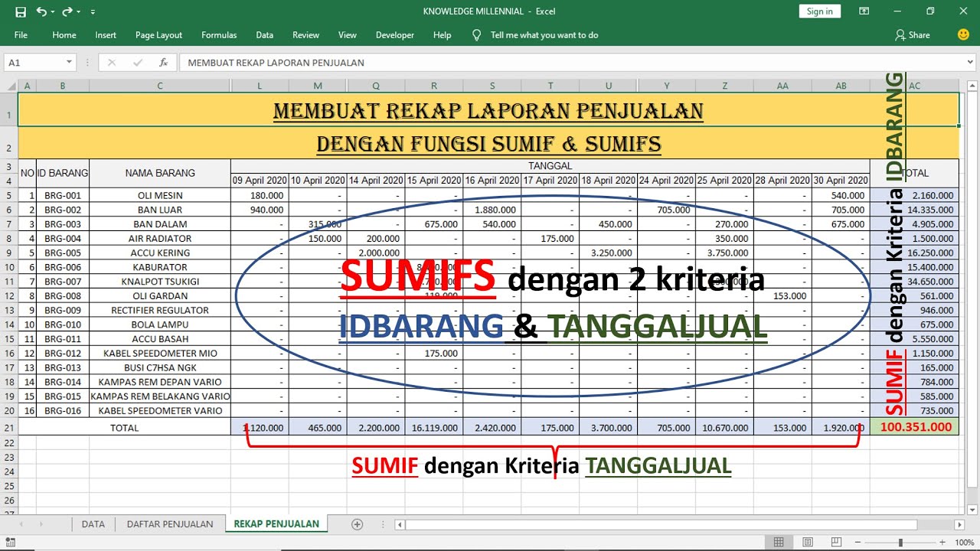Open the Name Box dropdown arrow
The width and height of the screenshot is (980, 551).
(x=69, y=63)
